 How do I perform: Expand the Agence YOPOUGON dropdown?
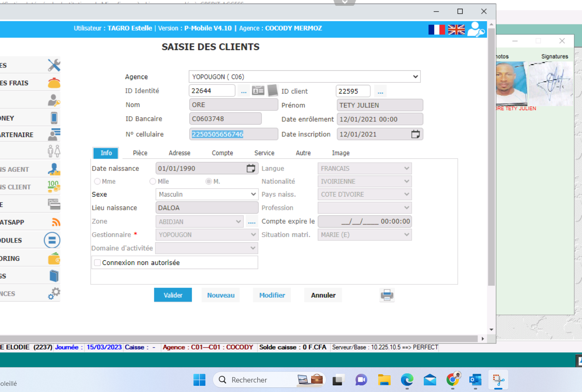coord(415,77)
